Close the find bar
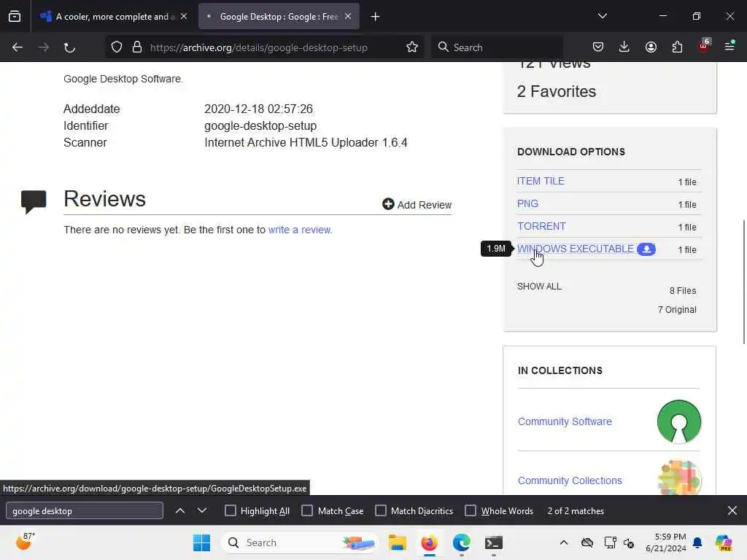 coord(732,511)
